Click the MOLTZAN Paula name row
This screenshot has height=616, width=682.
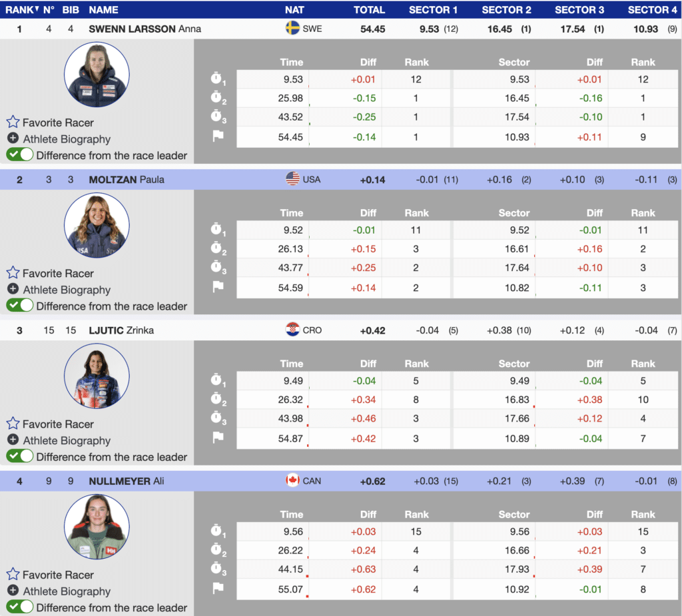click(127, 179)
